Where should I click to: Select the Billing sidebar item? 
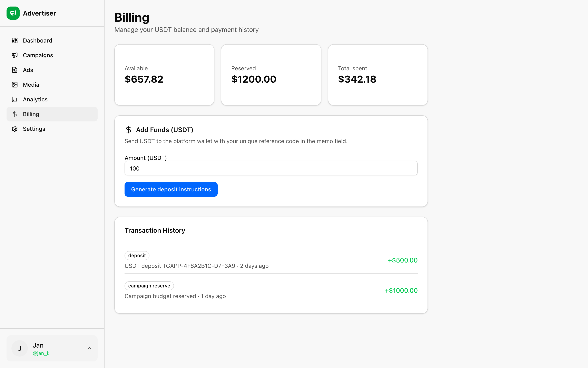(52, 114)
